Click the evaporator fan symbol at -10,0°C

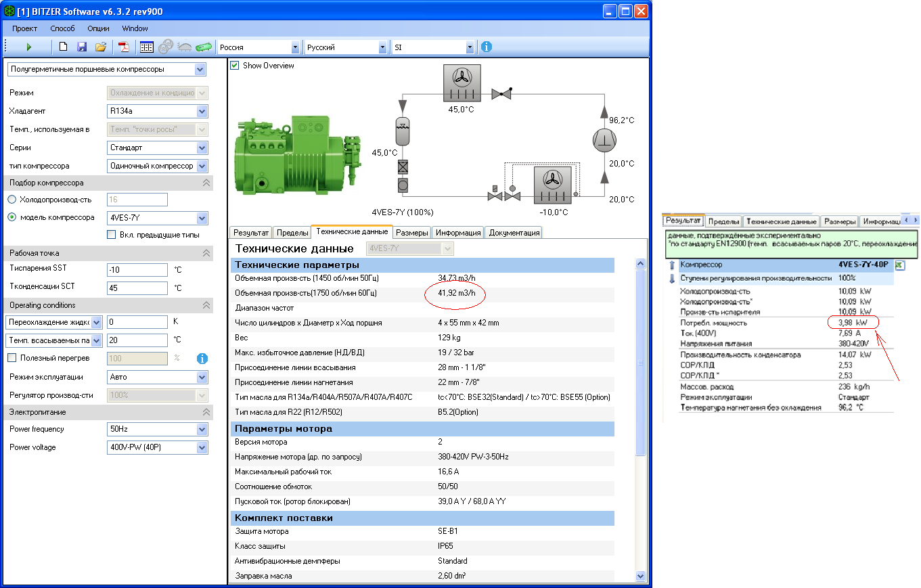coord(553,185)
